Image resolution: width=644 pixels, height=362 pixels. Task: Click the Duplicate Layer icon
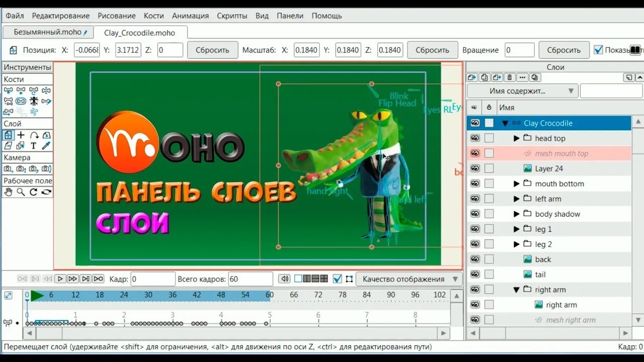pyautogui.click(x=484, y=77)
